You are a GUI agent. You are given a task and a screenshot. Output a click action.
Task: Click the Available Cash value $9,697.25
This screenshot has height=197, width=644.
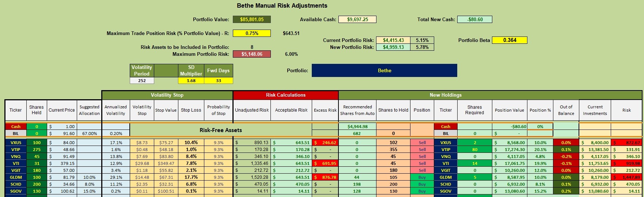click(x=357, y=19)
